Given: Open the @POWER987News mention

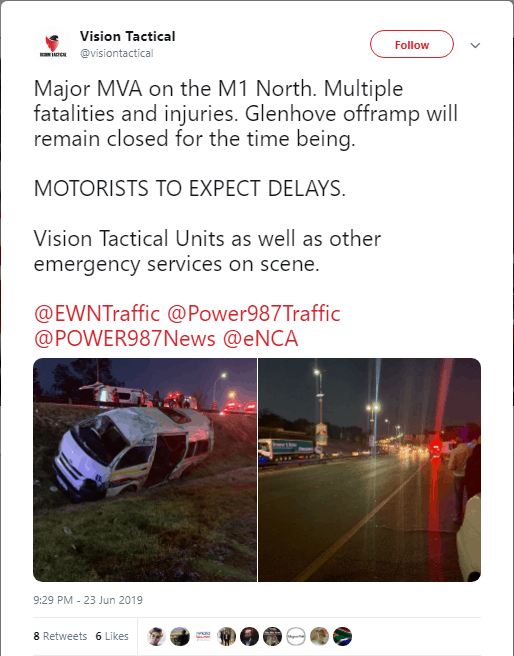Looking at the screenshot, I should (x=125, y=338).
